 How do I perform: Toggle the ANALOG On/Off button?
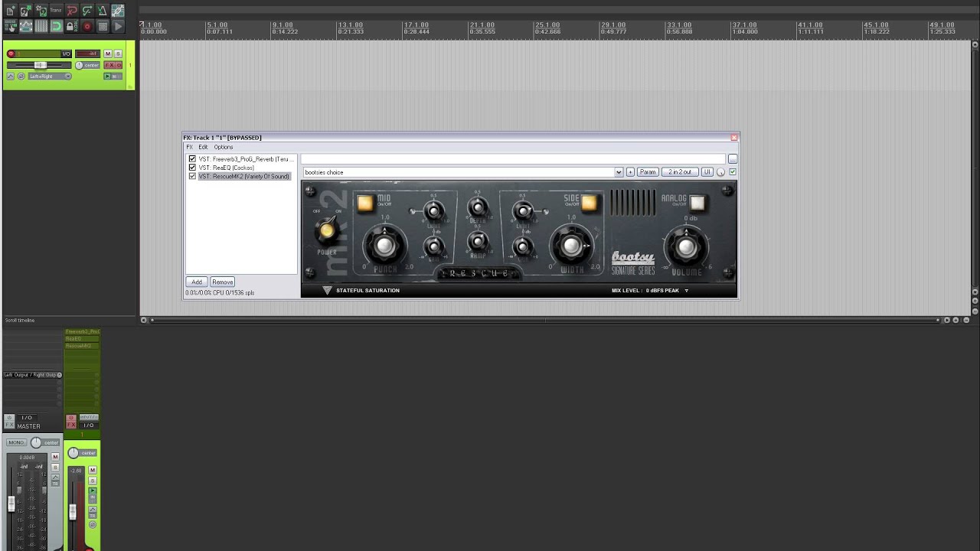(697, 202)
